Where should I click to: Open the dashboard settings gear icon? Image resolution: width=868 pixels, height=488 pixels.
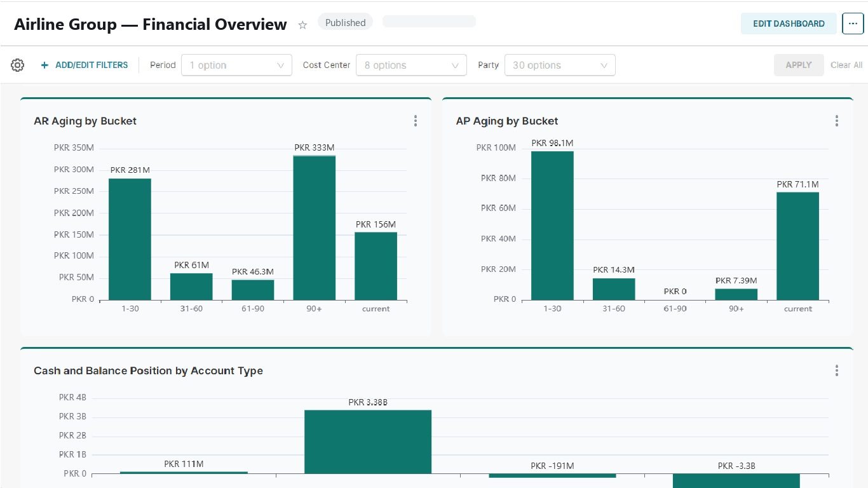18,65
